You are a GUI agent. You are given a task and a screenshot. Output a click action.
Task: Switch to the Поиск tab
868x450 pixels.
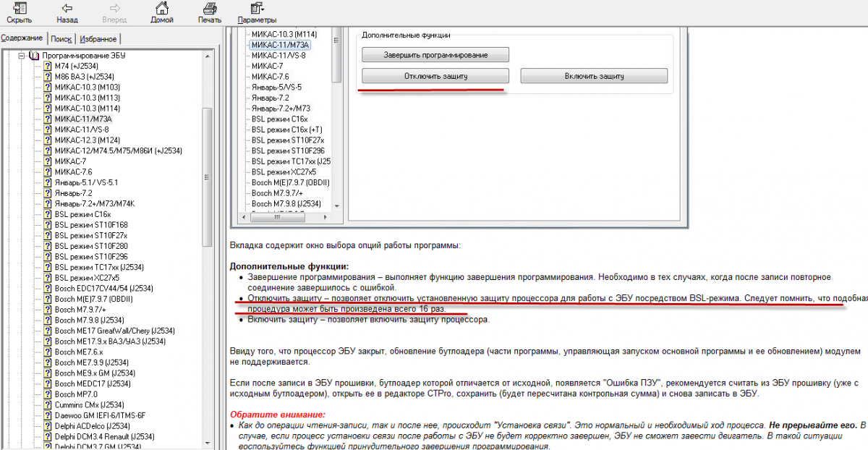click(62, 39)
